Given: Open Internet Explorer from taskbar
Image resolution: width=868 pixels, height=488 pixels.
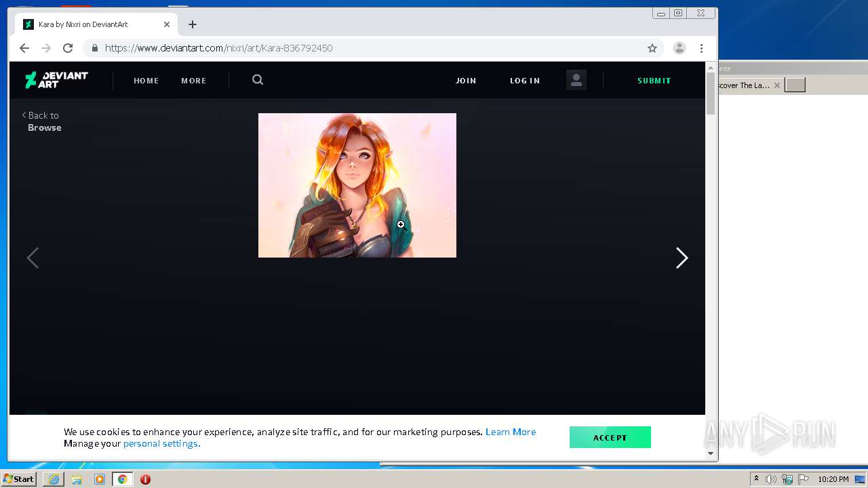Looking at the screenshot, I should 54,479.
